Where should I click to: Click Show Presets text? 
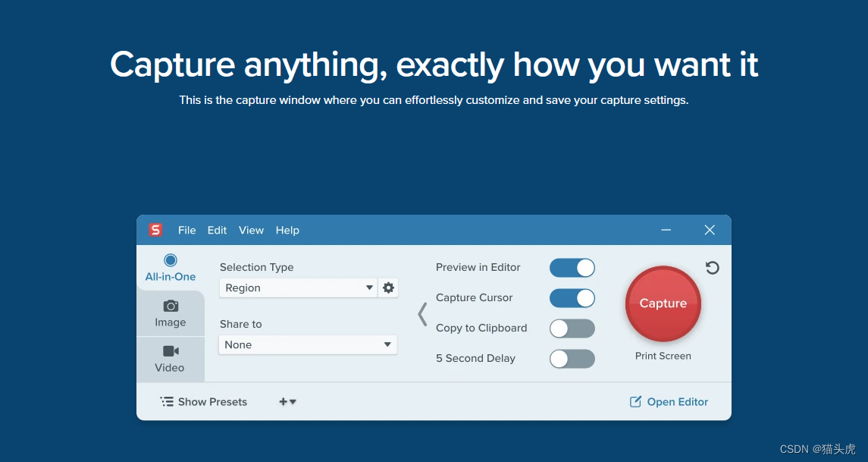pos(212,401)
